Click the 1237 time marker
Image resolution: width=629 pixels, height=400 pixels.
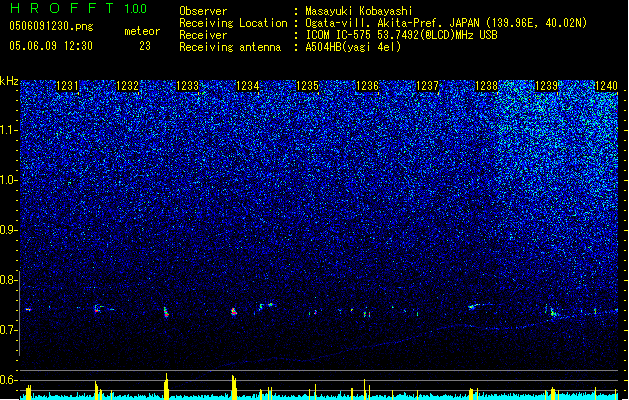pos(428,86)
